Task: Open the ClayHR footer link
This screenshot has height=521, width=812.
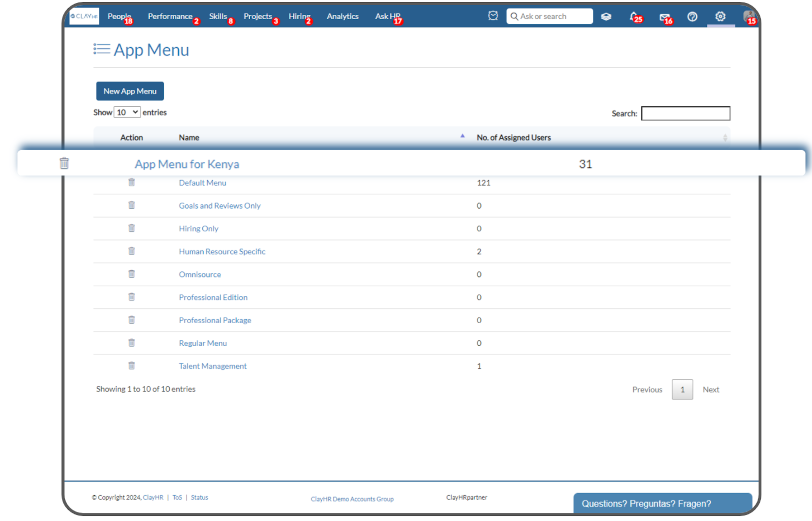Action: pos(153,497)
